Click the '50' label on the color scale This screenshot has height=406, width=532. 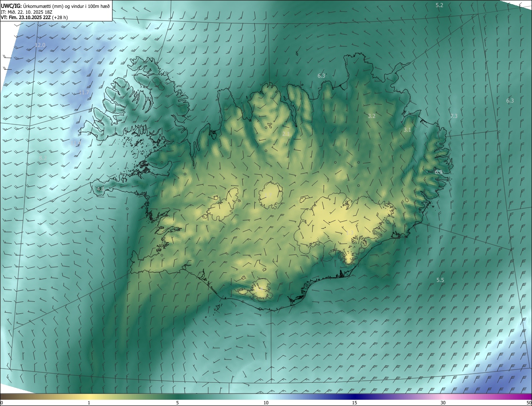click(529, 403)
